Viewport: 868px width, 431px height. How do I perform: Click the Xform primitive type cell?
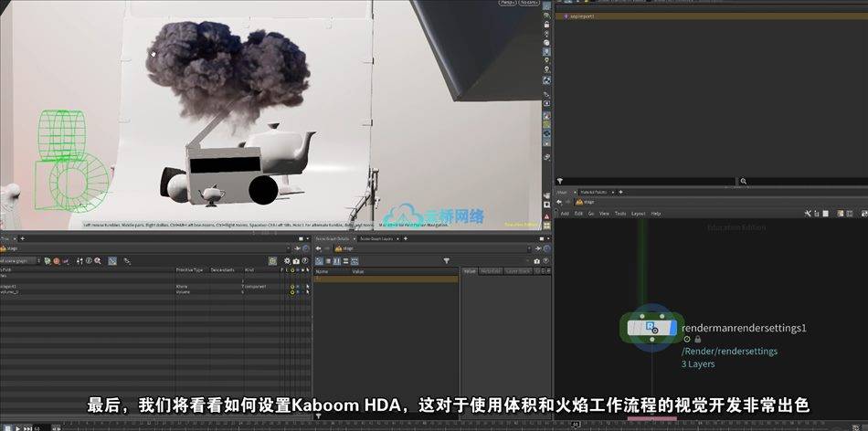pos(182,287)
